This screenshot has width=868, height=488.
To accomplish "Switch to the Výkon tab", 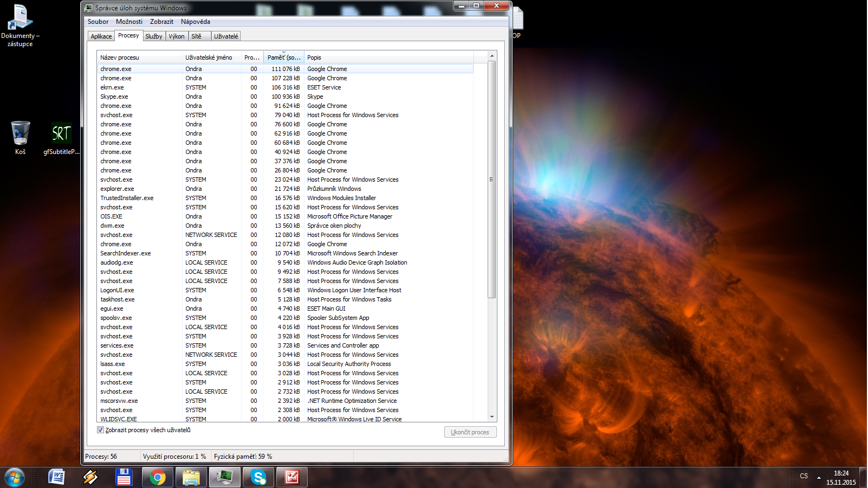I will (x=176, y=36).
